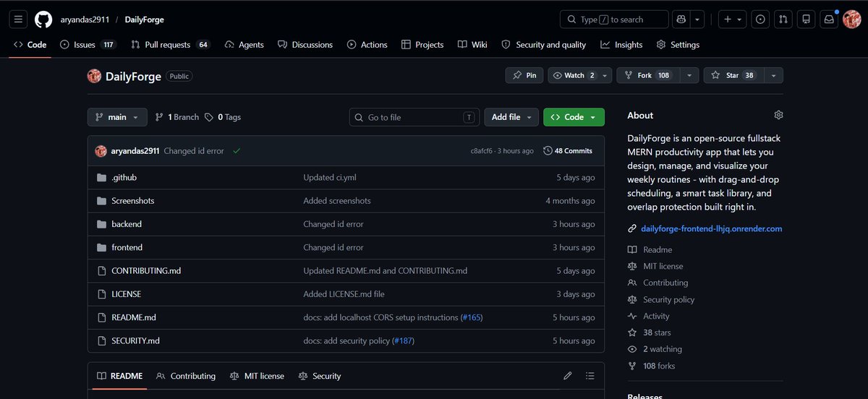The image size is (868, 399).
Task: Open the Security and quality tab
Action: coord(544,45)
